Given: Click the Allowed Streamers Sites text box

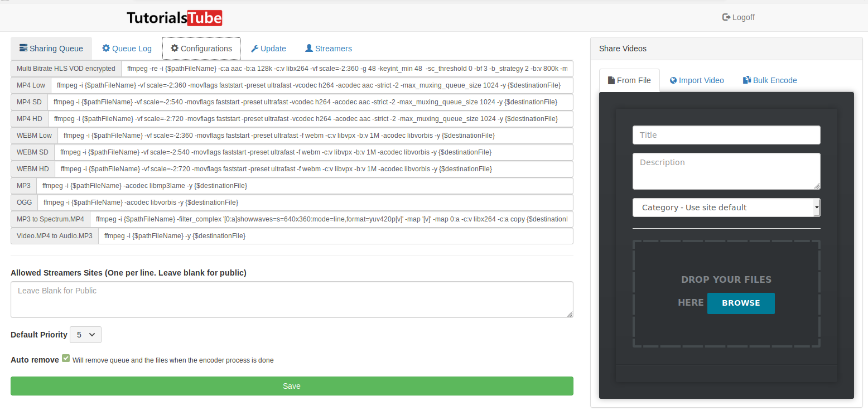Looking at the screenshot, I should (x=291, y=299).
